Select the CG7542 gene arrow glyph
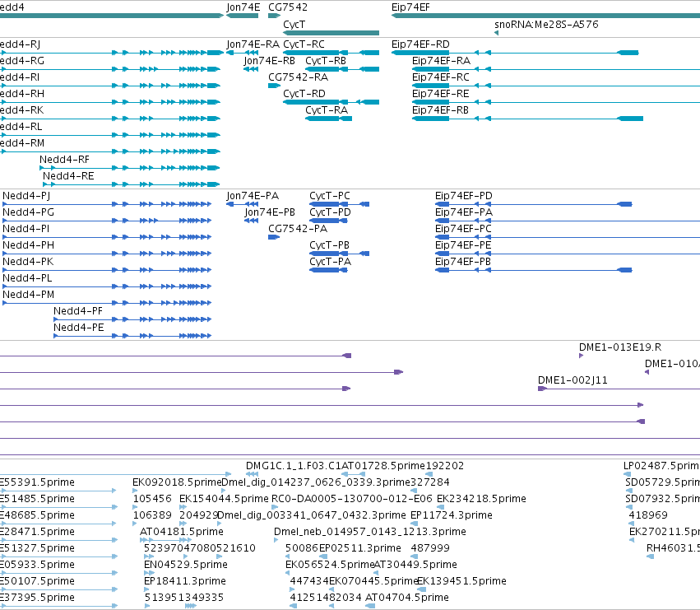The width and height of the screenshot is (700, 610). [x=274, y=16]
